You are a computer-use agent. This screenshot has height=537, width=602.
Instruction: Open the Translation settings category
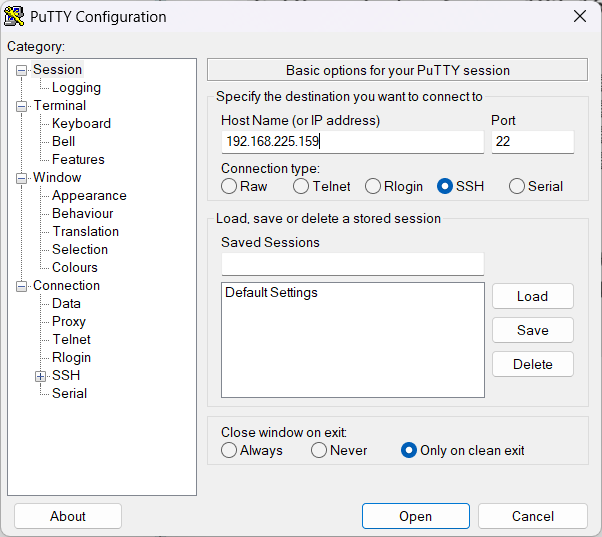86,231
